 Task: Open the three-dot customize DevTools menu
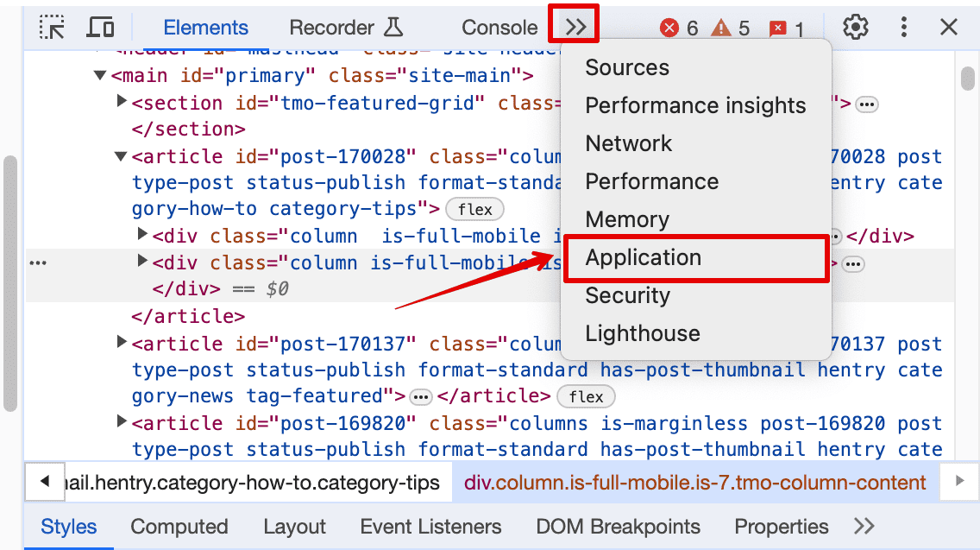(x=903, y=28)
